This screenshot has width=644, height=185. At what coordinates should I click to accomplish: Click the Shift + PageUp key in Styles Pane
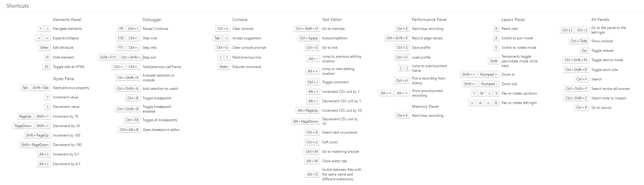pos(37,135)
